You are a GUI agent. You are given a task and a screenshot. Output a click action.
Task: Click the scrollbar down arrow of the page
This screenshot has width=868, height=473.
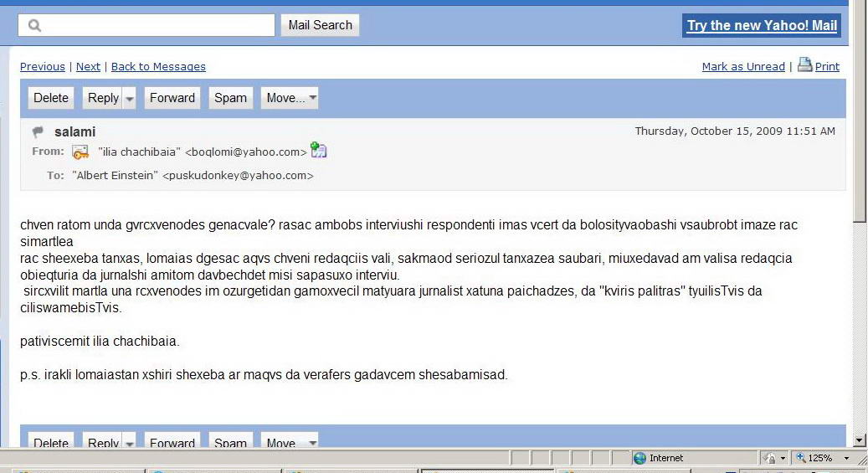(860, 441)
